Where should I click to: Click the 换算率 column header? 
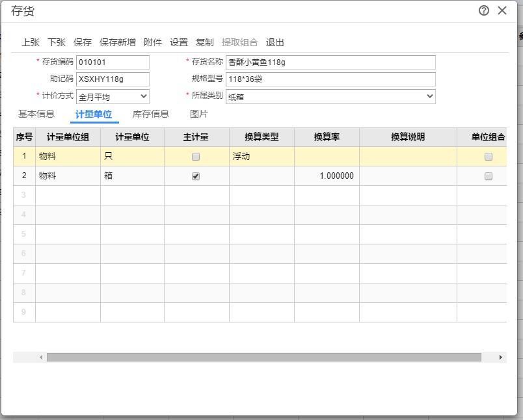pyautogui.click(x=327, y=137)
